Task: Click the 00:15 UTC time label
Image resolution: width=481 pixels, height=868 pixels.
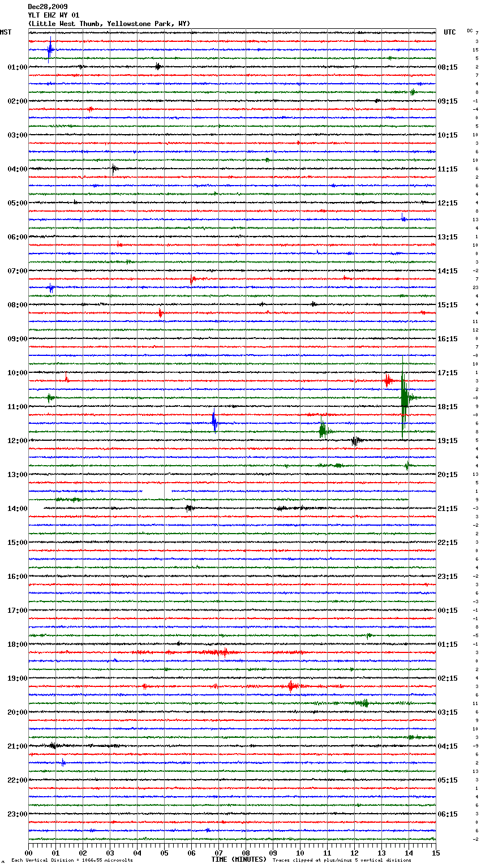Action: pos(448,611)
